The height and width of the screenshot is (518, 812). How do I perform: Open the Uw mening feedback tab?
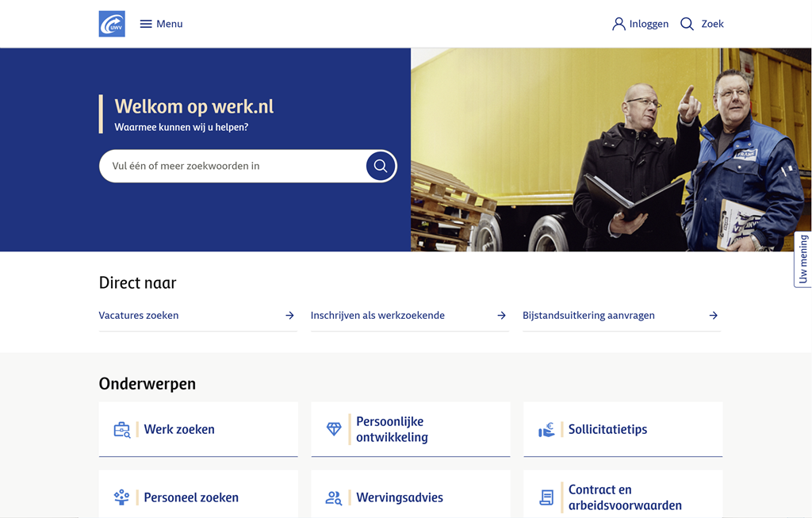point(802,259)
